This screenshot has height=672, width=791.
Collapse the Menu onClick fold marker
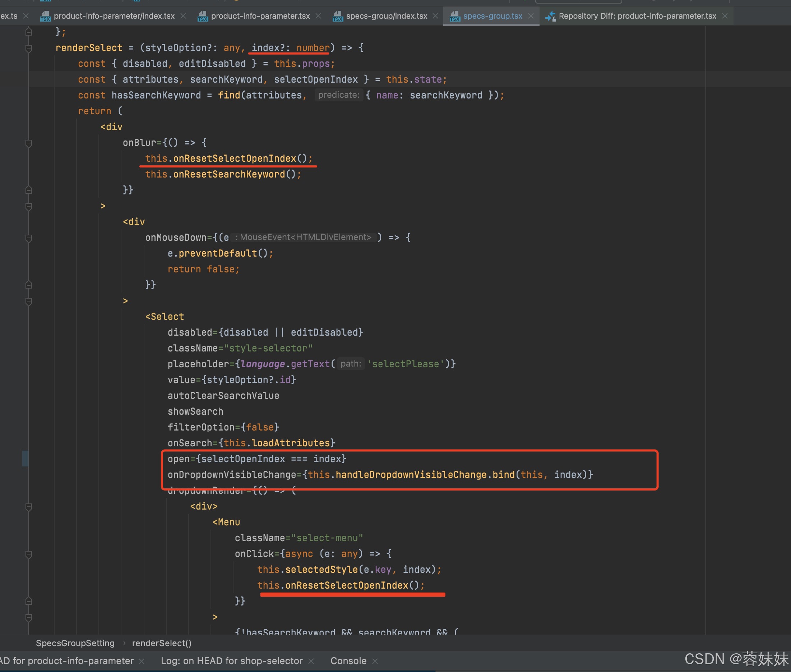[29, 554]
